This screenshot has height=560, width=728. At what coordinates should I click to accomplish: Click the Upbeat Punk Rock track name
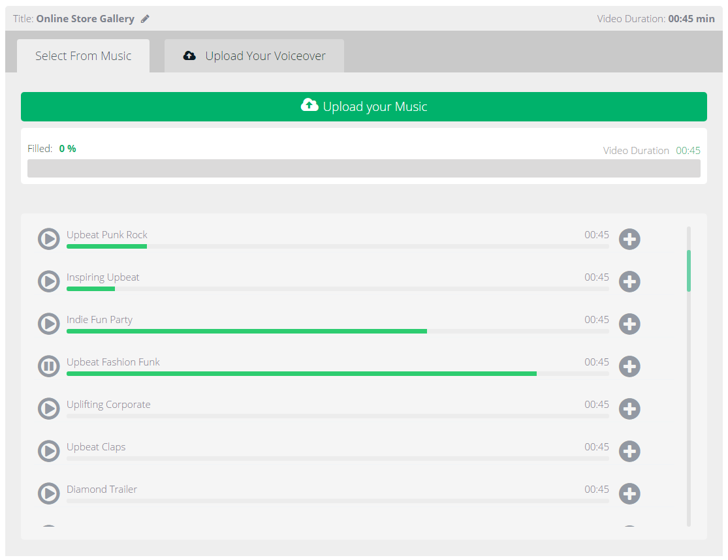tap(107, 235)
